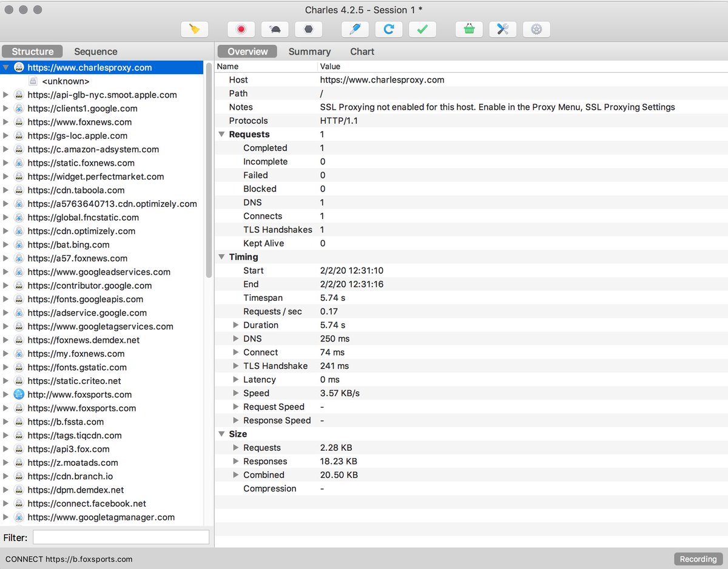Collapse the Size section

(222, 434)
